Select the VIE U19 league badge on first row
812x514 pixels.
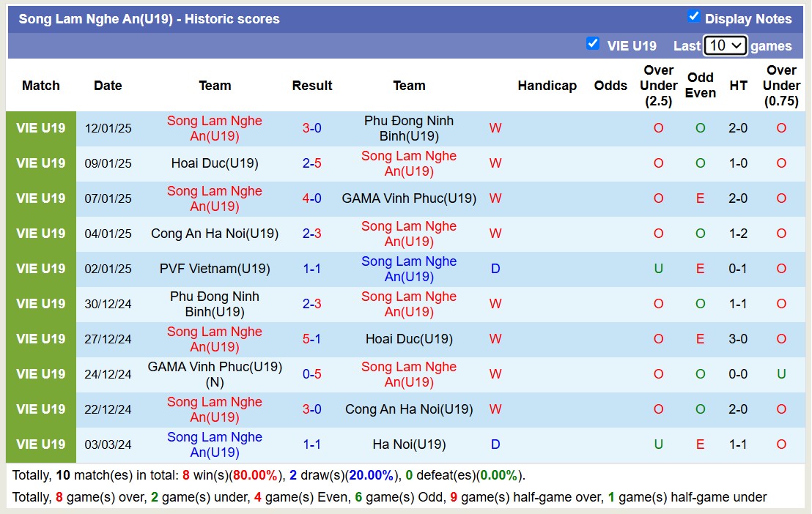[x=41, y=128]
